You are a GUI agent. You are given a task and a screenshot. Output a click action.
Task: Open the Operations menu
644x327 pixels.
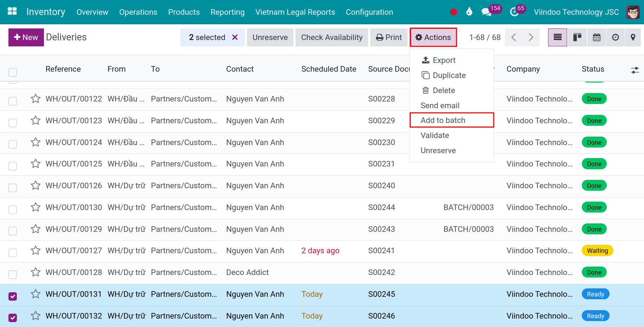pos(138,12)
